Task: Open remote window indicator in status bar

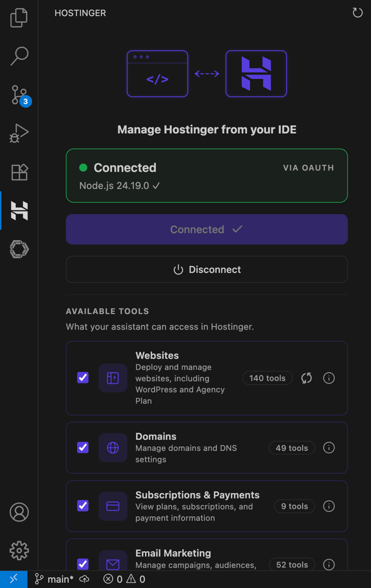Action: pyautogui.click(x=14, y=579)
